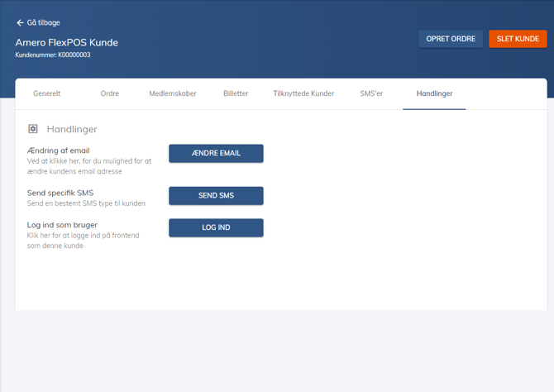Select the active Handlinger tab
The height and width of the screenshot is (392, 554).
click(434, 93)
